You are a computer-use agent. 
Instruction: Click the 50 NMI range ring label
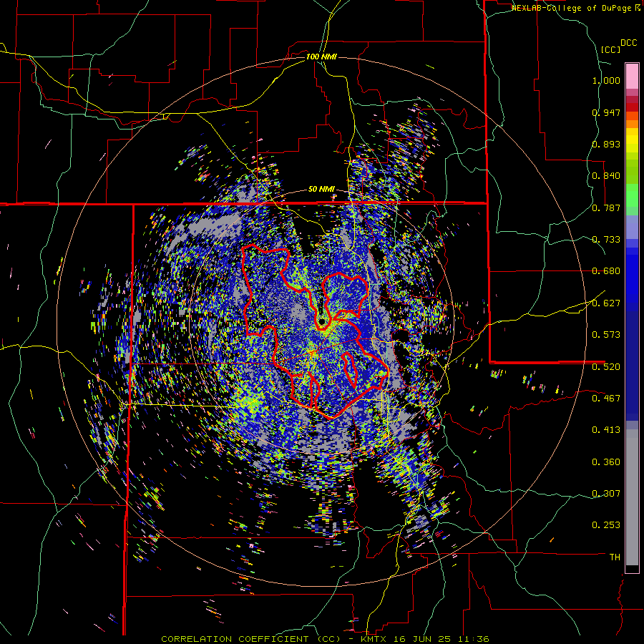[x=321, y=190]
